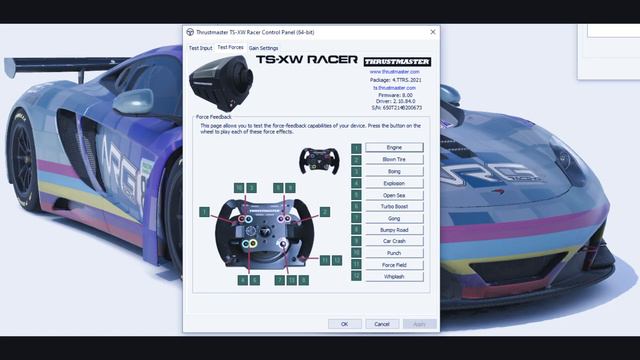Click the steering wheel icon in title bar
This screenshot has width=640, height=360.
pyautogui.click(x=190, y=32)
